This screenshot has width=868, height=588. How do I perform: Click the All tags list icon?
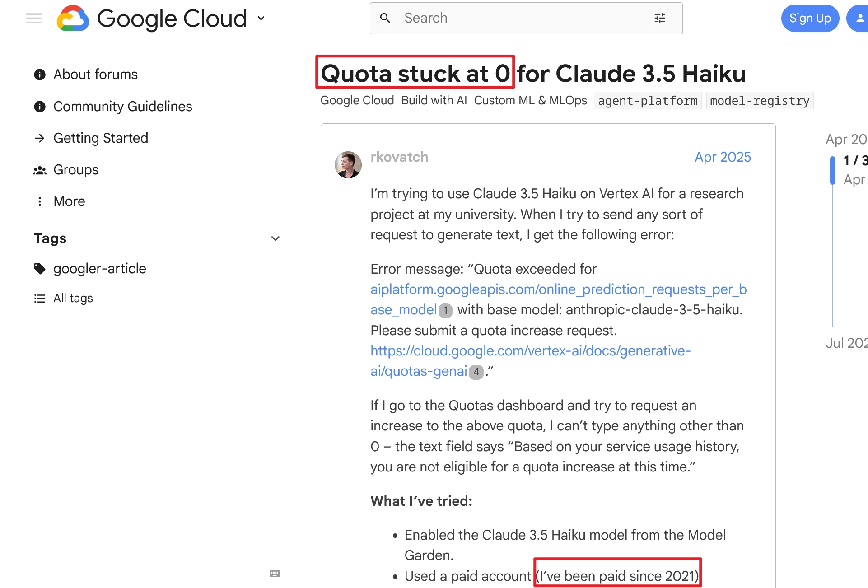(40, 299)
